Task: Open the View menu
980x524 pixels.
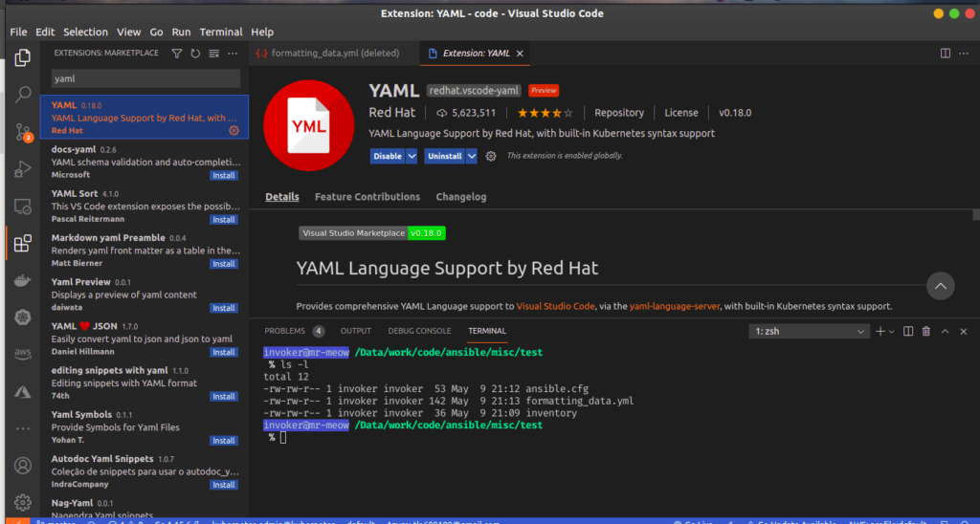Action: tap(129, 32)
